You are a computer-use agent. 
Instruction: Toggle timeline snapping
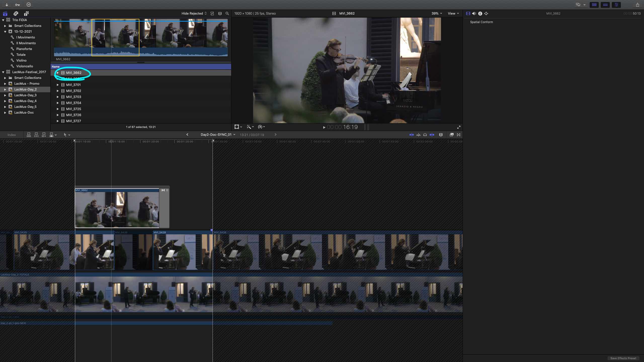[432, 135]
